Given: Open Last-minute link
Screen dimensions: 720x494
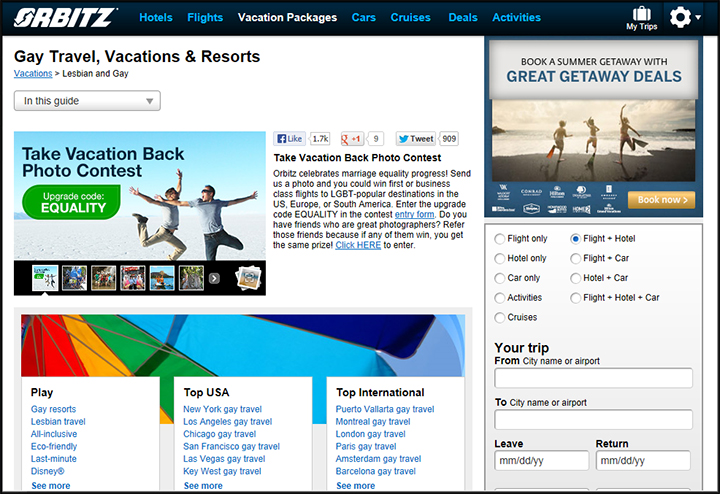Looking at the screenshot, I should point(54,459).
